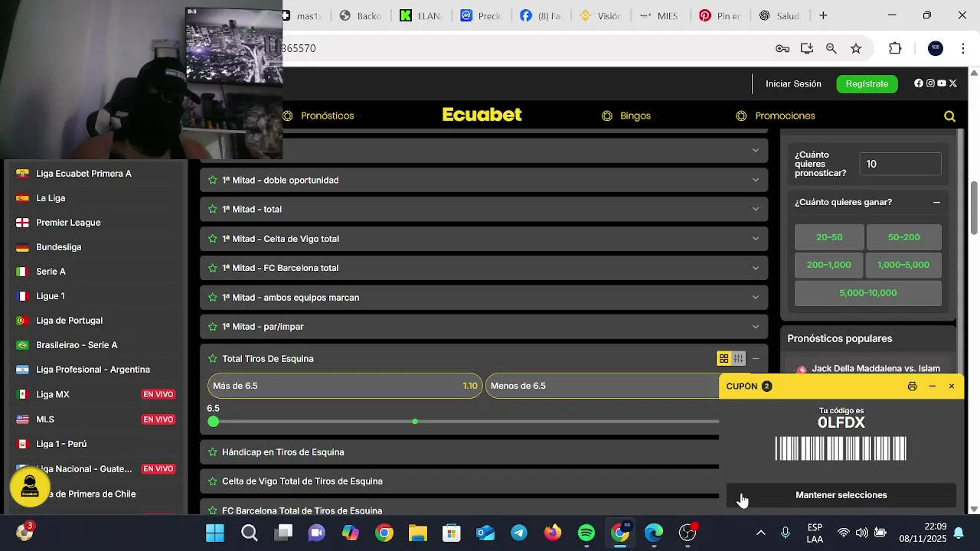Click the Iniciar Sesión link
The width and height of the screenshot is (980, 551).
click(x=793, y=83)
